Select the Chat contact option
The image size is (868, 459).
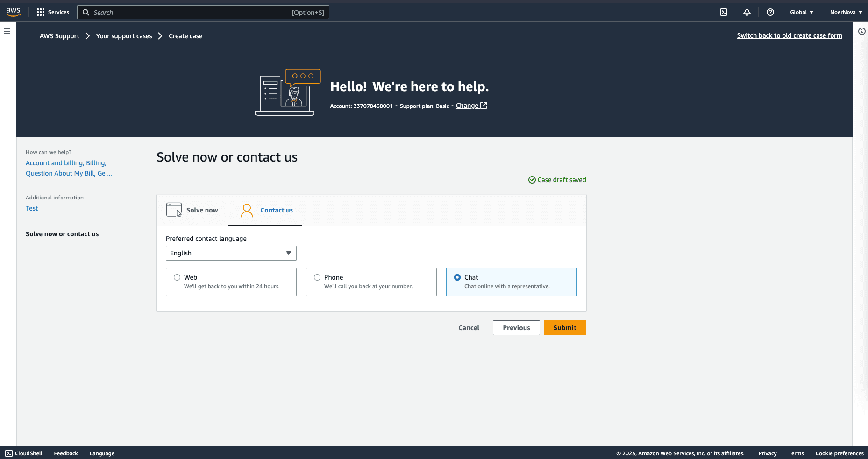tap(457, 277)
